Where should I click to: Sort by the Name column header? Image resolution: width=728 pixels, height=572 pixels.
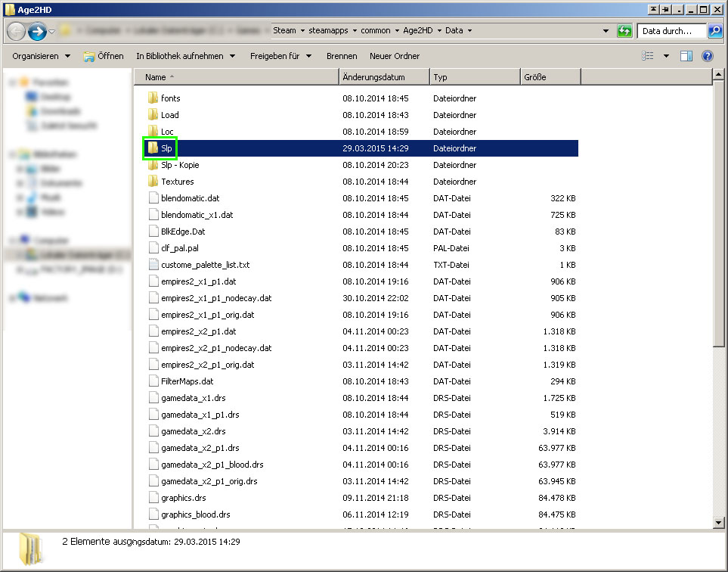pyautogui.click(x=237, y=77)
